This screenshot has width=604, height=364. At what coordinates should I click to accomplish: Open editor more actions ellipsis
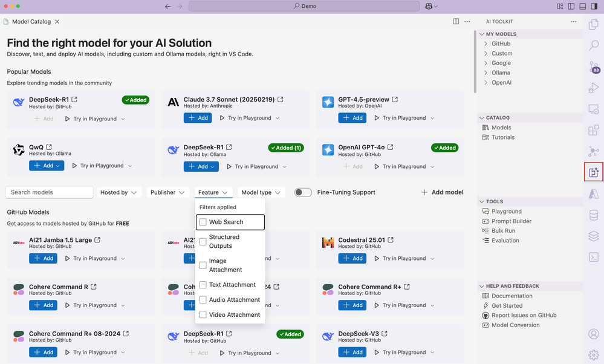(x=467, y=22)
